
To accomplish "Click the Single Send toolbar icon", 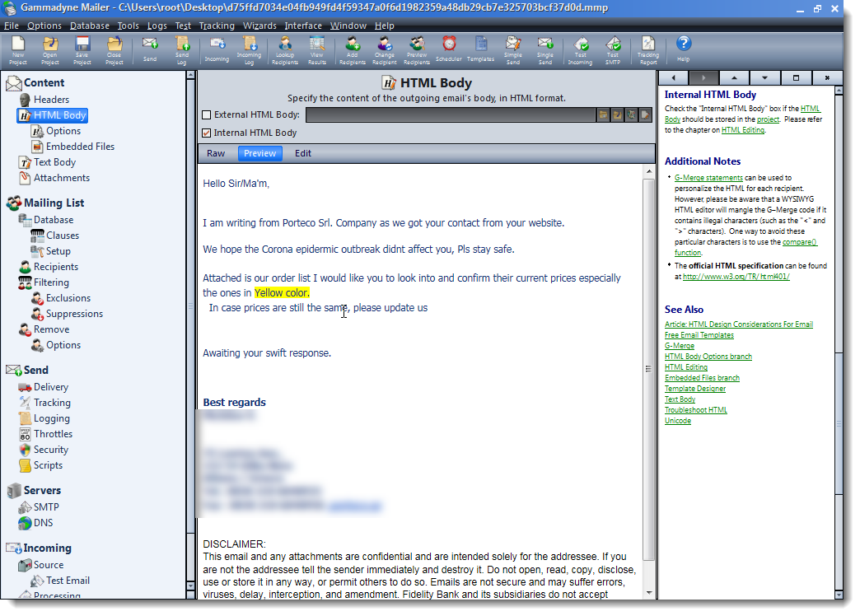I will pos(545,50).
